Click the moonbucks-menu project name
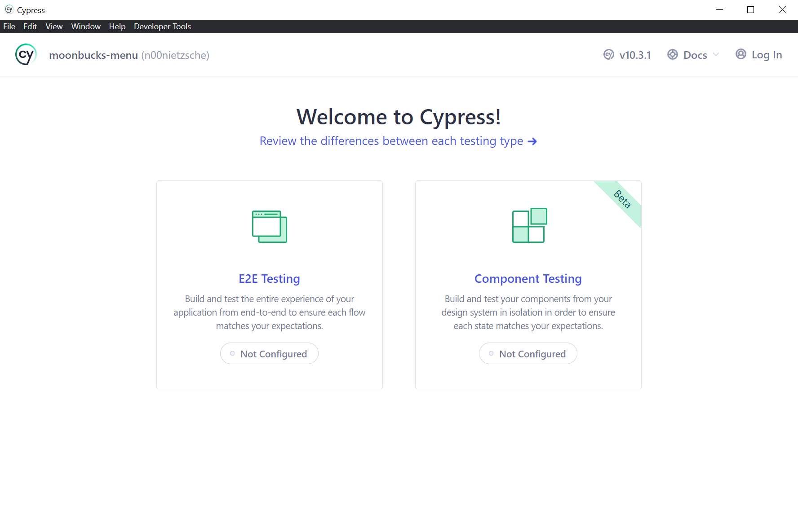The height and width of the screenshot is (532, 798). [93, 55]
